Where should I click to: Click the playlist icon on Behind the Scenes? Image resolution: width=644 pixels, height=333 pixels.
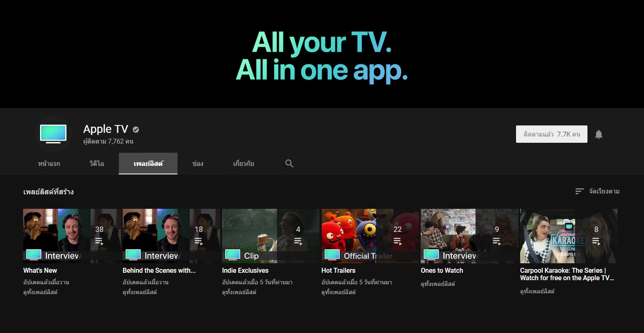point(199,241)
